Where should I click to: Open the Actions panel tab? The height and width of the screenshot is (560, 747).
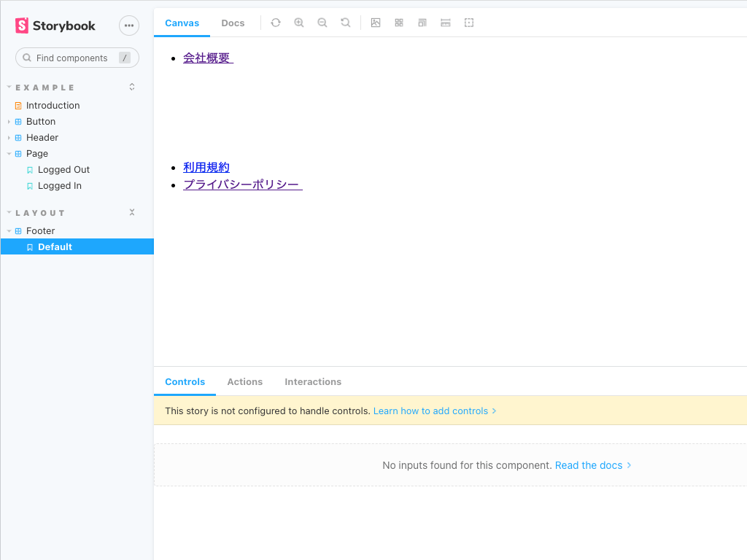pyautogui.click(x=245, y=381)
